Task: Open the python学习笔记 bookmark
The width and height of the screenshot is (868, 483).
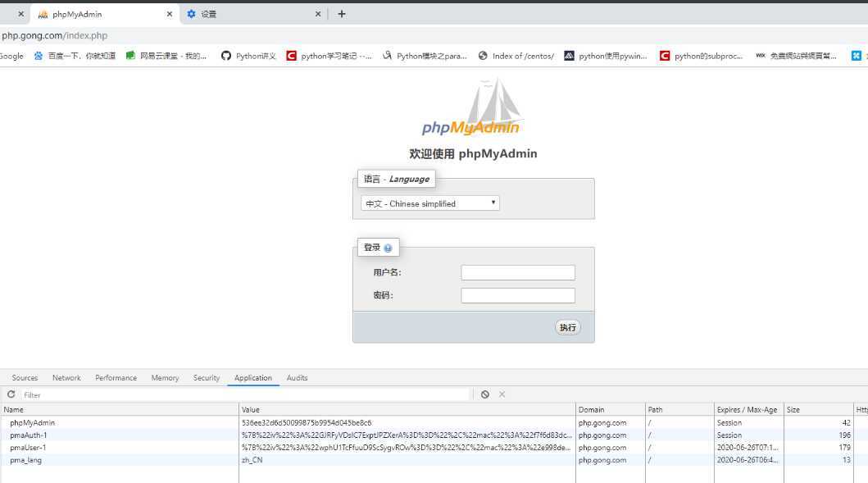Action: 329,56
